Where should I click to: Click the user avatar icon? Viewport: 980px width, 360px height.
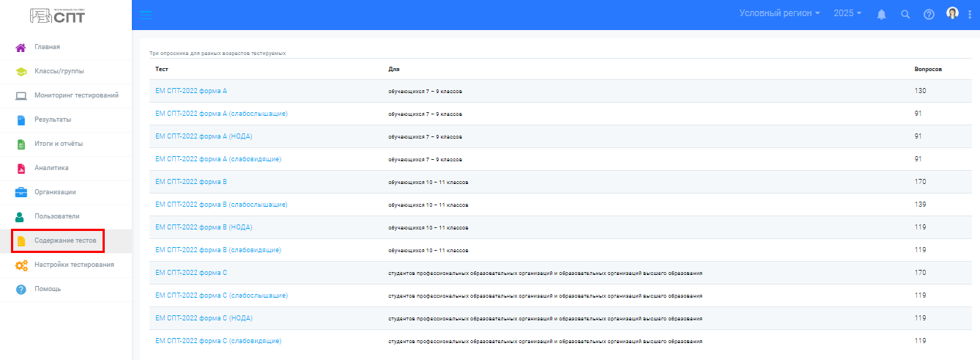coord(952,13)
